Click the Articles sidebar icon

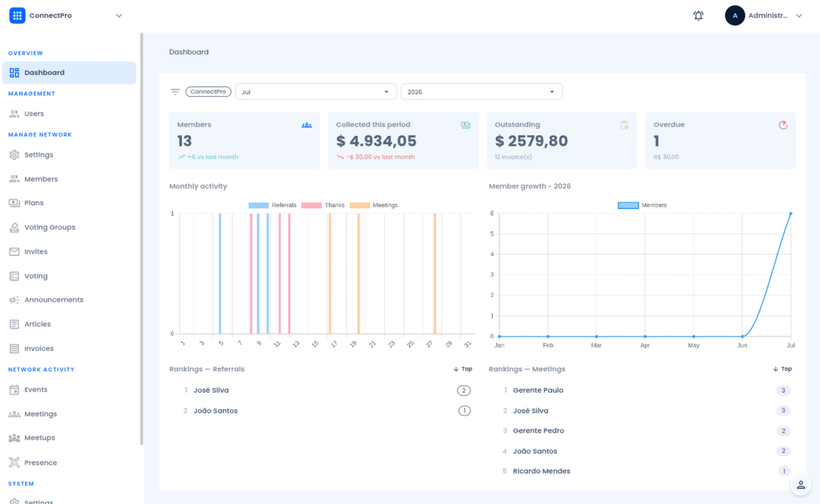14,324
